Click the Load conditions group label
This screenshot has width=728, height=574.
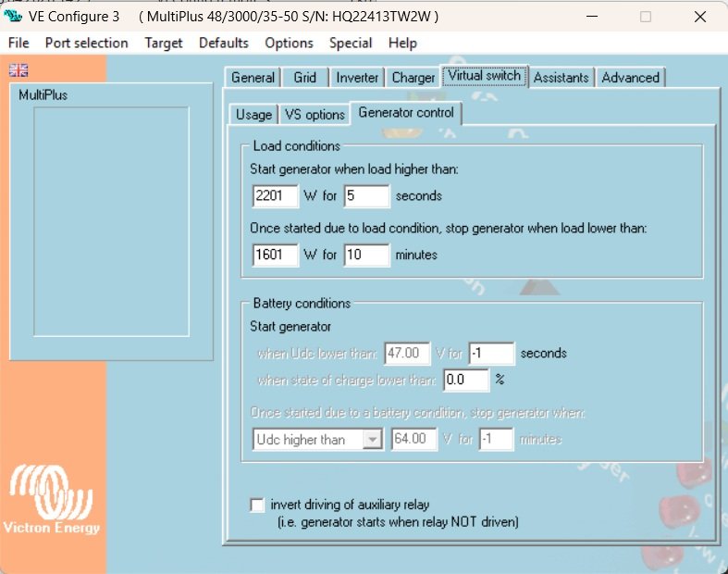(x=297, y=146)
